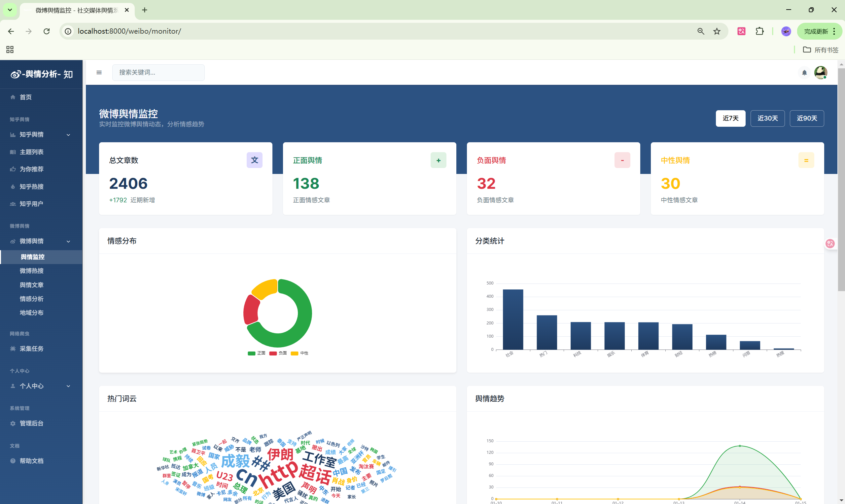The width and height of the screenshot is (845, 504).
Task: Open the apps grid shortcut icon
Action: click(10, 50)
